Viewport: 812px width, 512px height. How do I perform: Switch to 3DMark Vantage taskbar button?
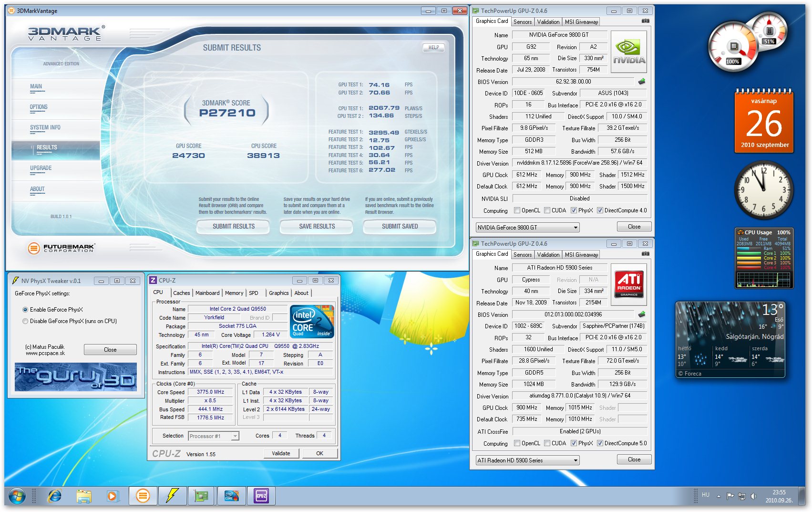143,496
